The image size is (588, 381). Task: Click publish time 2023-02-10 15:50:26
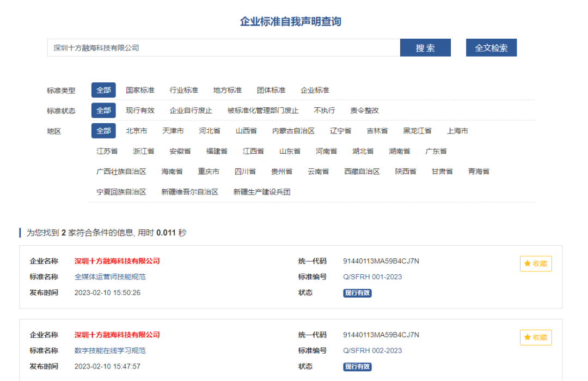click(107, 292)
